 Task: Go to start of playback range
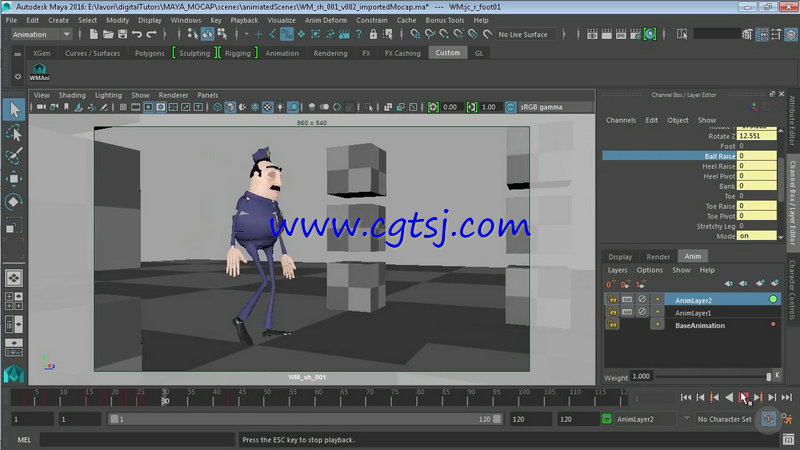(686, 397)
